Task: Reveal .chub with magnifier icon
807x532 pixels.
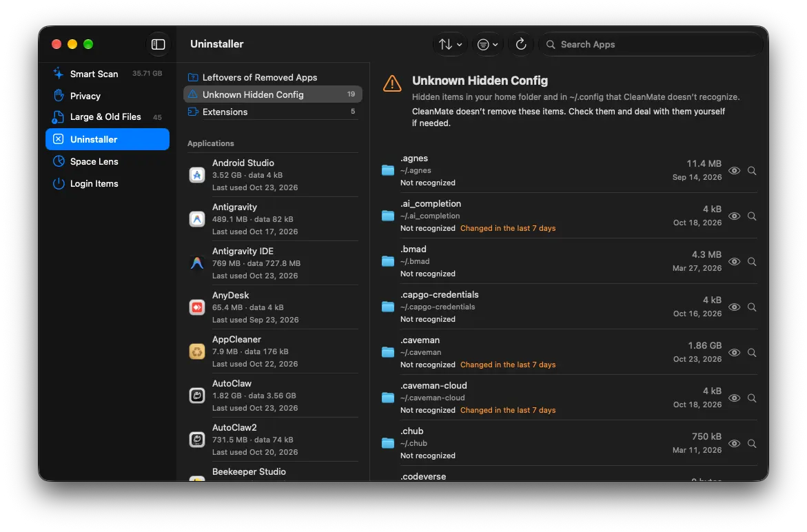Action: [x=752, y=444]
